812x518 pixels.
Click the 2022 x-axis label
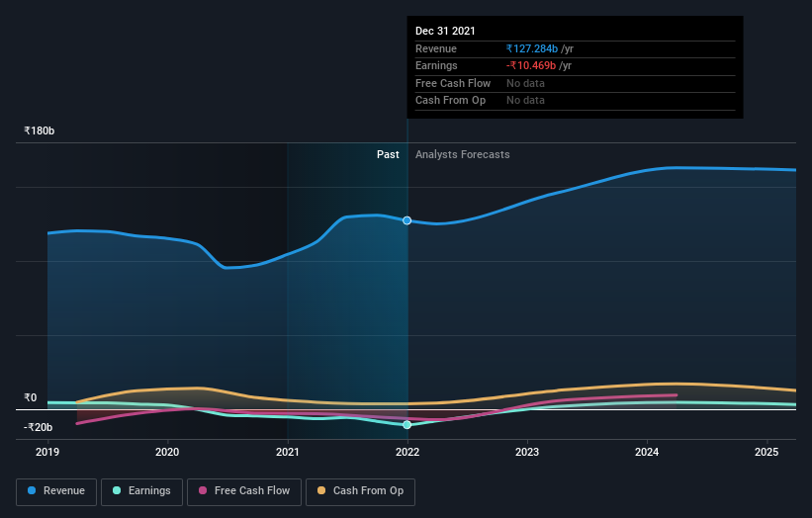coord(407,452)
